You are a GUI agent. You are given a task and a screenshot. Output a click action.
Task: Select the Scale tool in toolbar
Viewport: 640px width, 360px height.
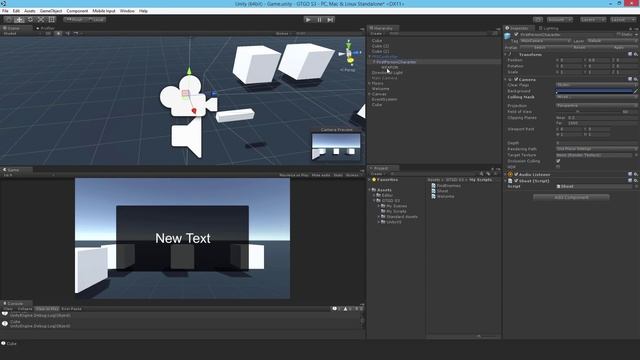[41, 20]
